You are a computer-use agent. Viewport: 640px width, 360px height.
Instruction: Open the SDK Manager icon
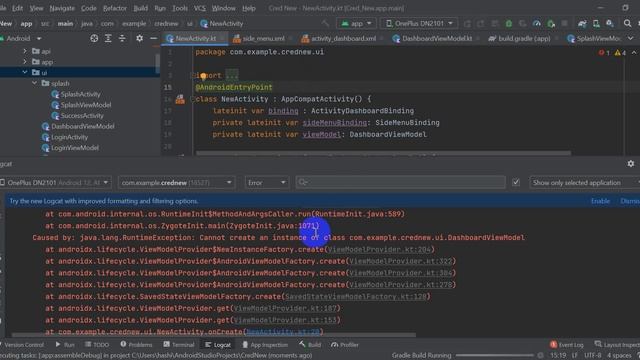tap(610, 24)
